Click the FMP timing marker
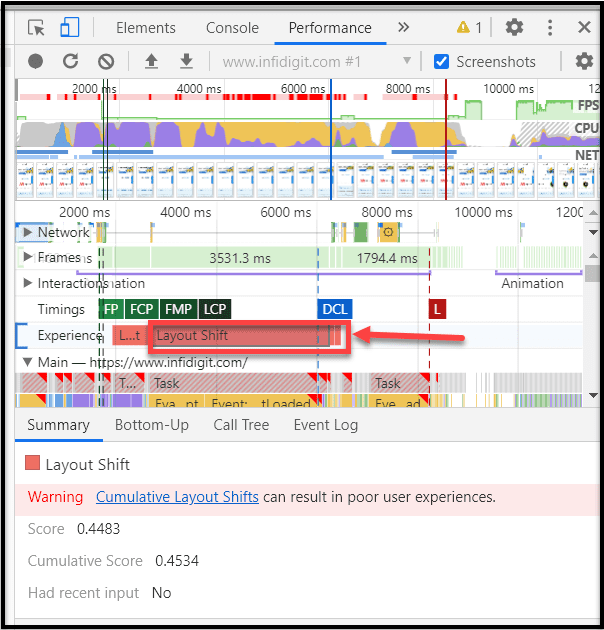The image size is (604, 630). click(178, 309)
